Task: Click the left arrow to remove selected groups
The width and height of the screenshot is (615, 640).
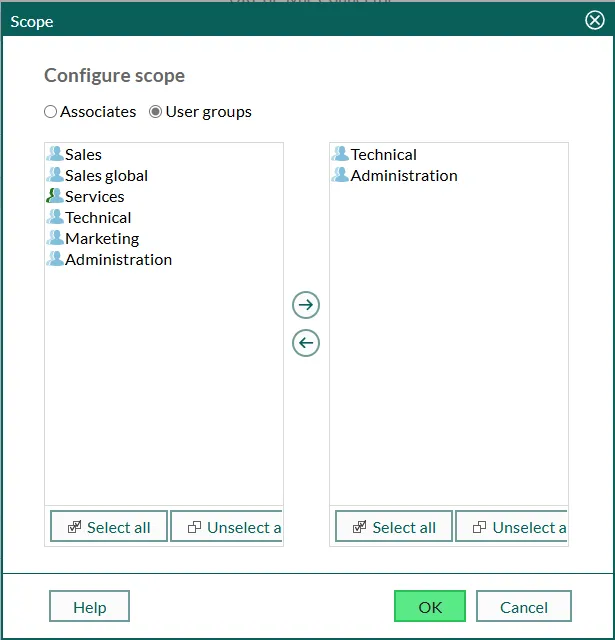Action: coord(306,343)
